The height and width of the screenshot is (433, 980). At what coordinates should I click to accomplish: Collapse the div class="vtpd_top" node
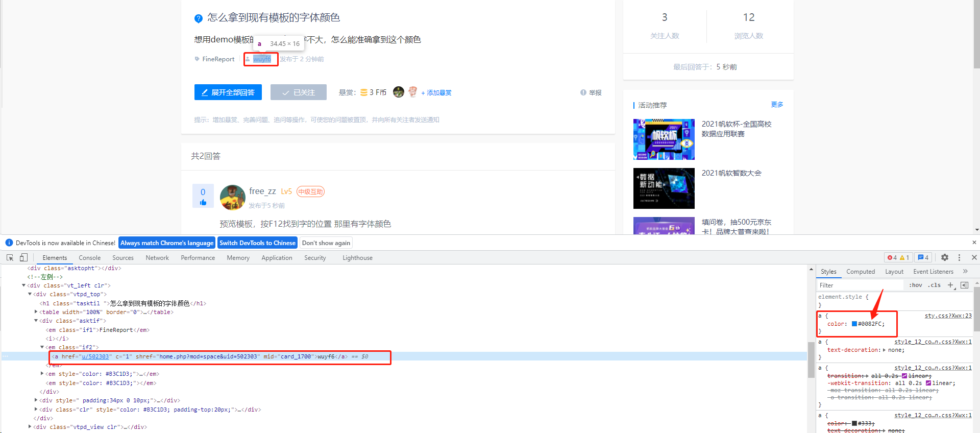coord(30,294)
